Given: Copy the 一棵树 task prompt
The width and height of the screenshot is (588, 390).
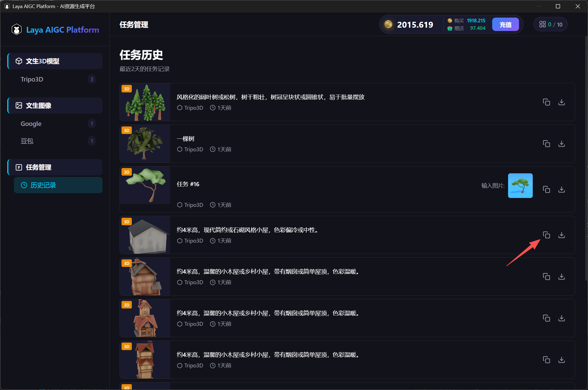Looking at the screenshot, I should point(546,144).
